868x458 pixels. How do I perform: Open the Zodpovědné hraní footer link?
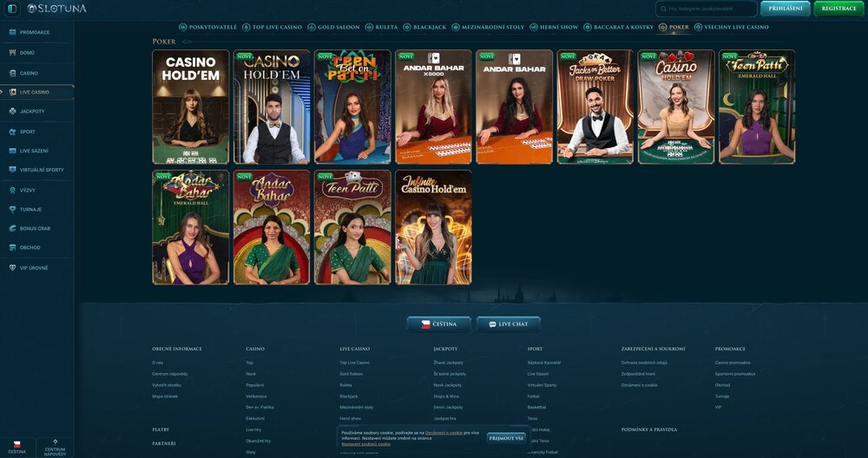[x=638, y=374]
